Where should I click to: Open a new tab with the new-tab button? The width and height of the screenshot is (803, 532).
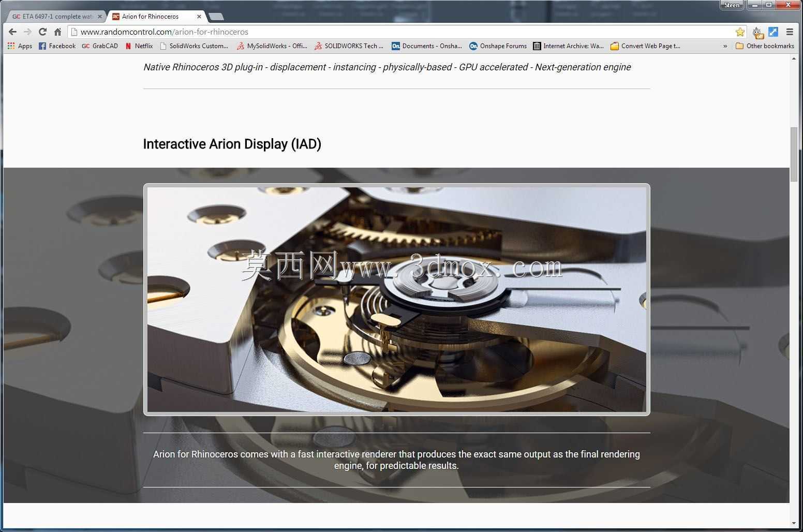(215, 17)
